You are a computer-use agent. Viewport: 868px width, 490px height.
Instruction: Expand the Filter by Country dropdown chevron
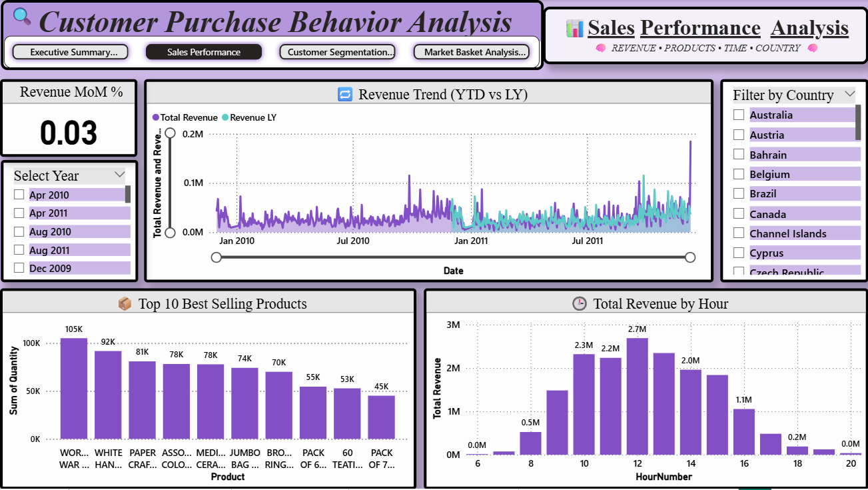(849, 95)
